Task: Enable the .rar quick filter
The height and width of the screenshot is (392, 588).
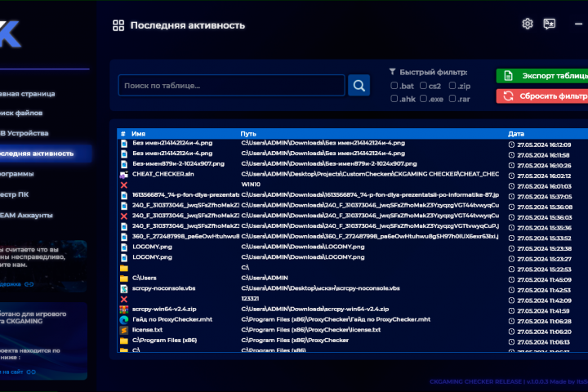Action: pyautogui.click(x=452, y=99)
